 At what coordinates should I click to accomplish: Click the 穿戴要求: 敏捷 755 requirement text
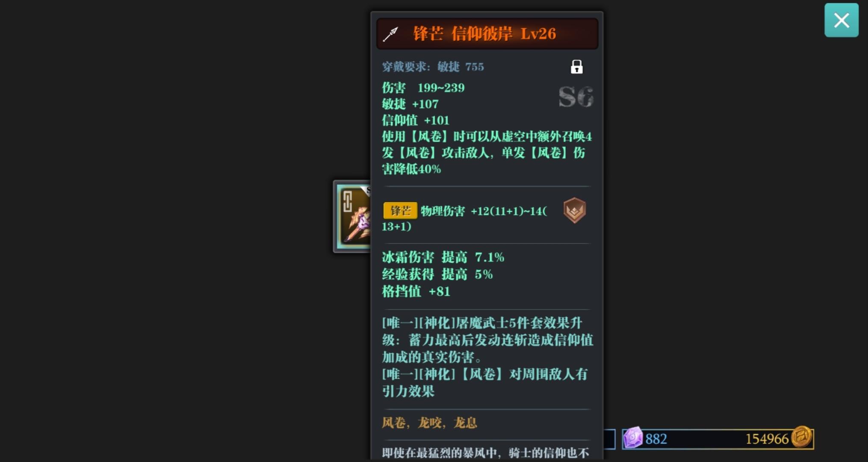point(433,67)
